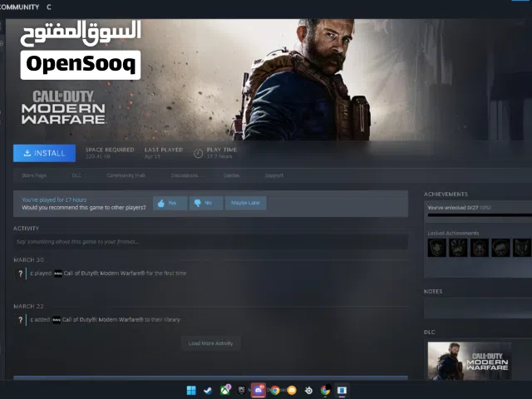Image resolution: width=532 pixels, height=399 pixels.
Task: Click the Call of Duty Modern Warfare logo
Action: click(x=63, y=107)
